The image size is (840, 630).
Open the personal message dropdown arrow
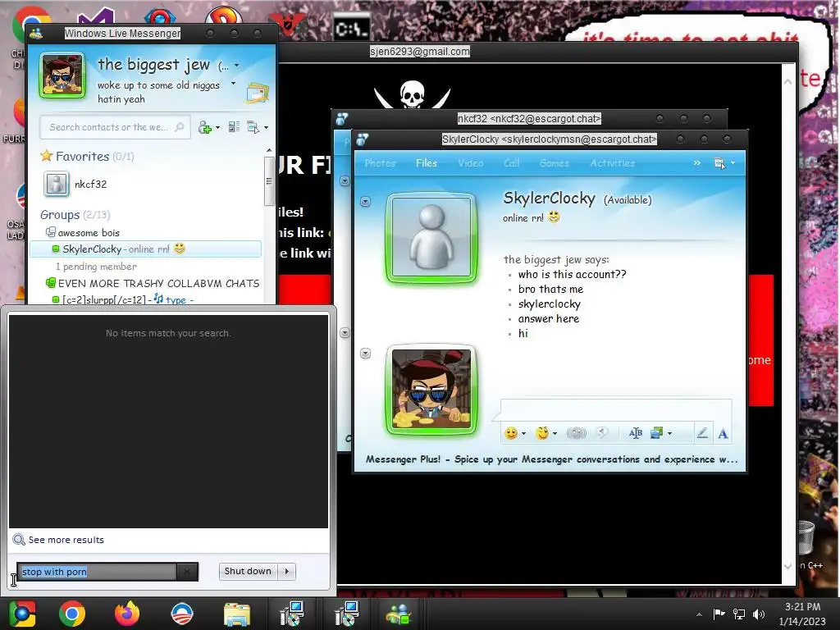click(233, 84)
